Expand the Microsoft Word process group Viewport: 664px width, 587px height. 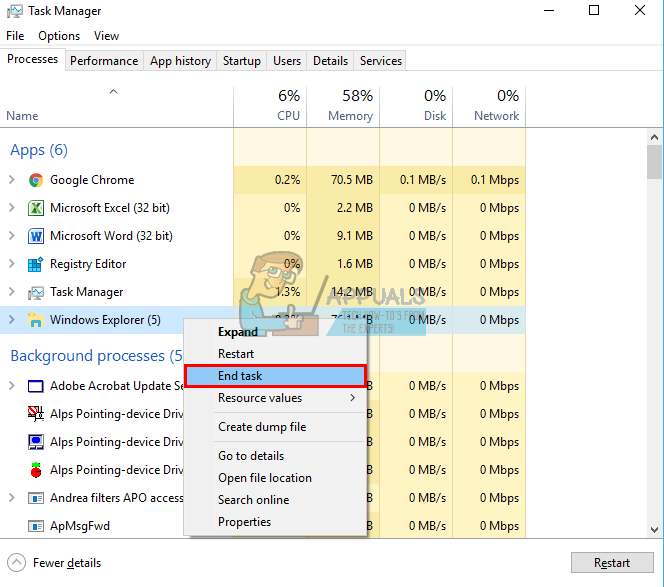pos(12,235)
